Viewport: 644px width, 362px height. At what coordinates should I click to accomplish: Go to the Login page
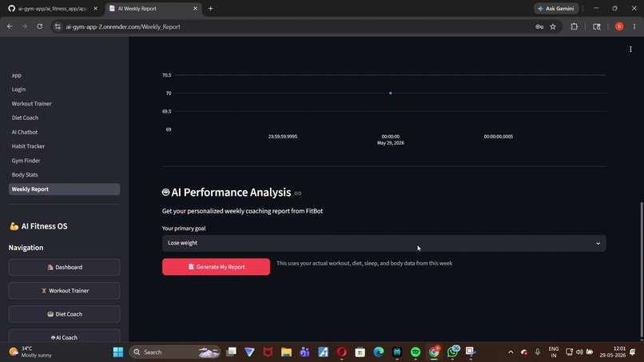click(x=18, y=90)
